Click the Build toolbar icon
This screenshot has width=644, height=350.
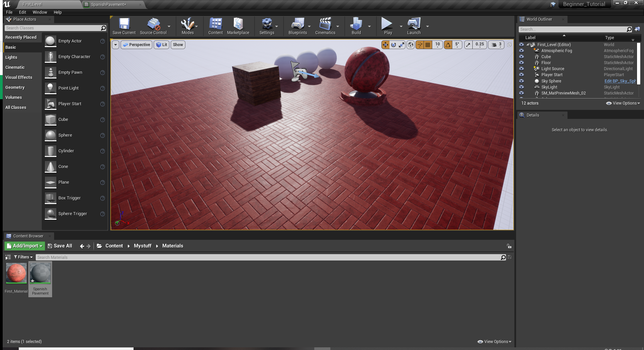click(356, 26)
